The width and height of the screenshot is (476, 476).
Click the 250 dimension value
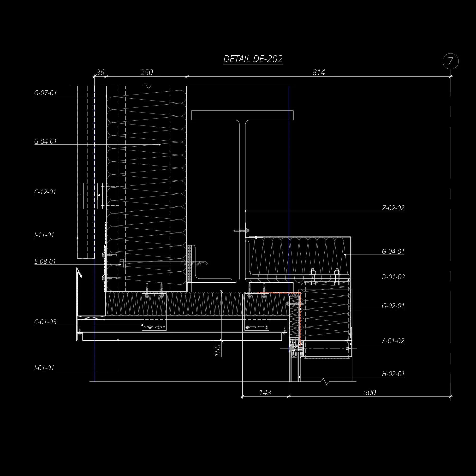click(x=147, y=72)
